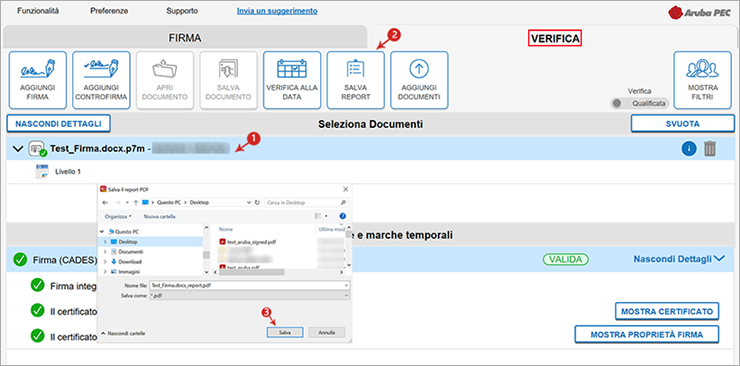The width and height of the screenshot is (740, 366).
Task: Click the green check beside Firma integra row
Action: pyautogui.click(x=37, y=285)
